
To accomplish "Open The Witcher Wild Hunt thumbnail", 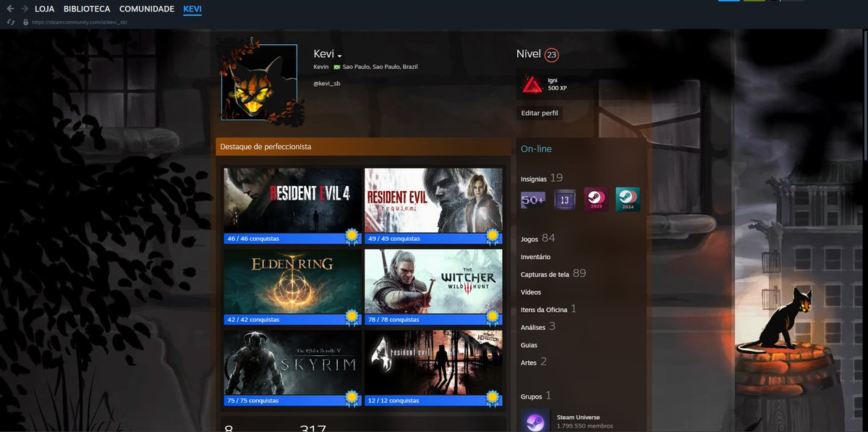I will (x=433, y=281).
